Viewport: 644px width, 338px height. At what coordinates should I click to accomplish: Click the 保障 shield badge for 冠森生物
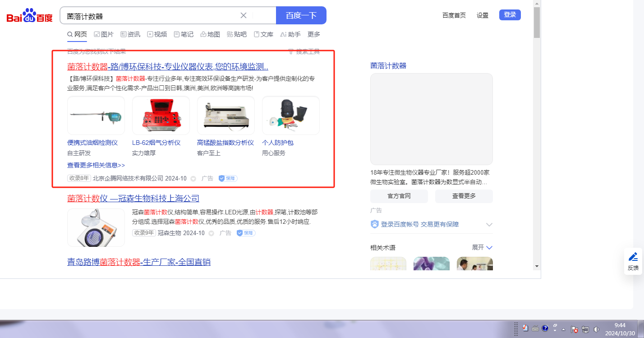pos(246,233)
